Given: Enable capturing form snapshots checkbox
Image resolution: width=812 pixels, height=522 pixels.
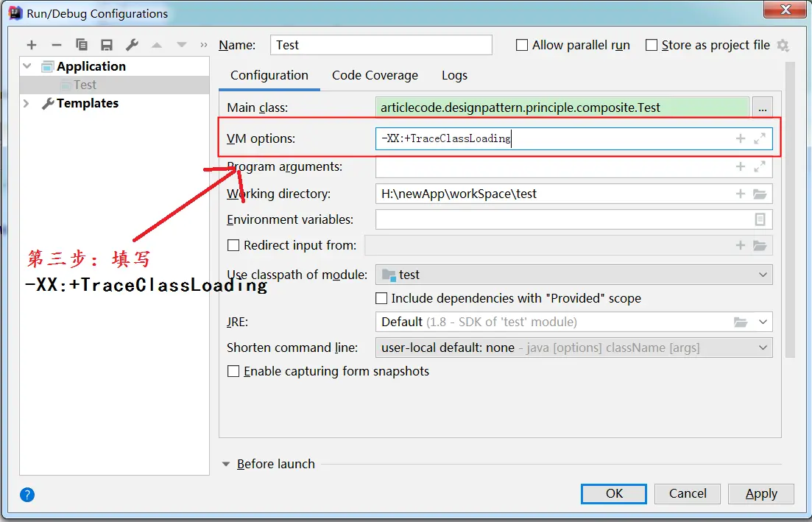Looking at the screenshot, I should pyautogui.click(x=233, y=371).
